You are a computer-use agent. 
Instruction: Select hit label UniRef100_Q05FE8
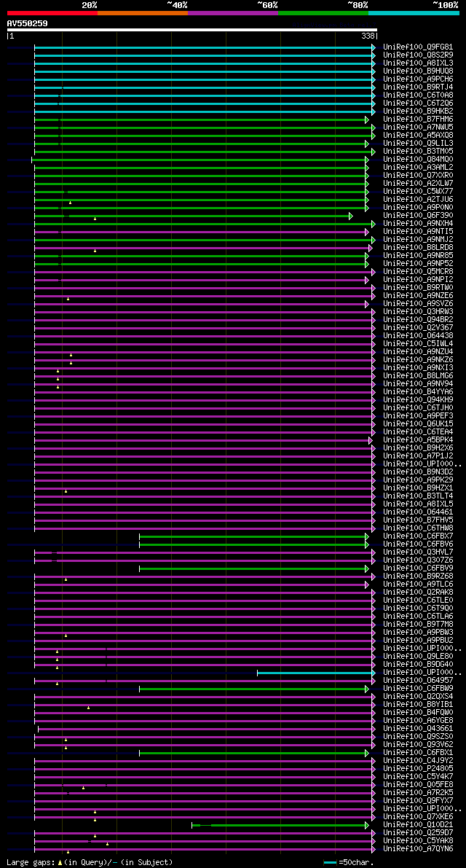coord(418,785)
